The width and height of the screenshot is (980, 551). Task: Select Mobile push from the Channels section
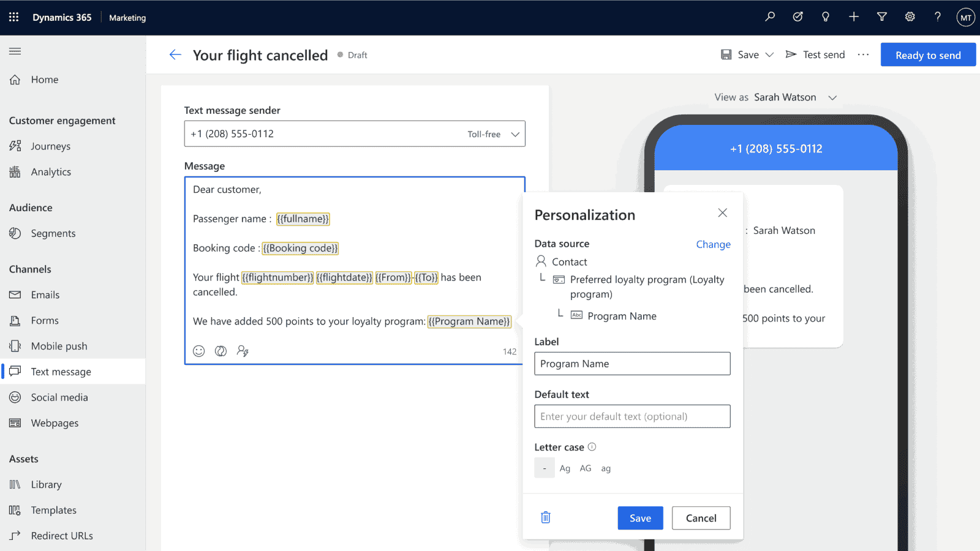pos(59,345)
